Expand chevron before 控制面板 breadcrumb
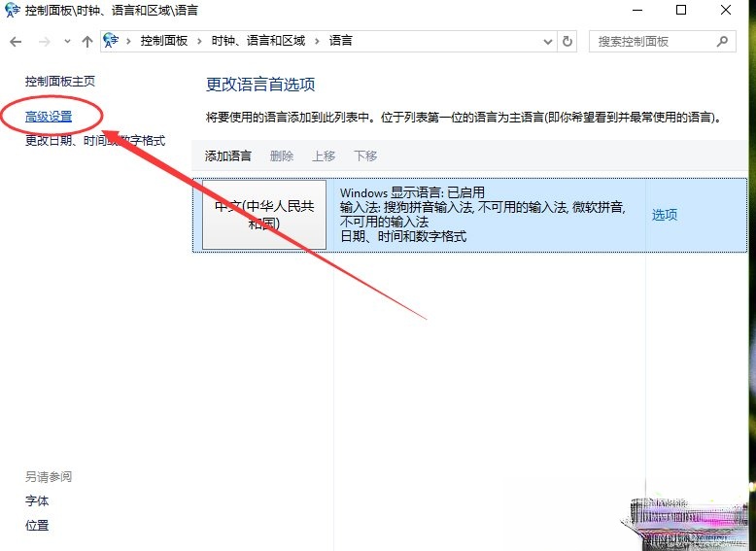756x551 pixels. point(128,42)
